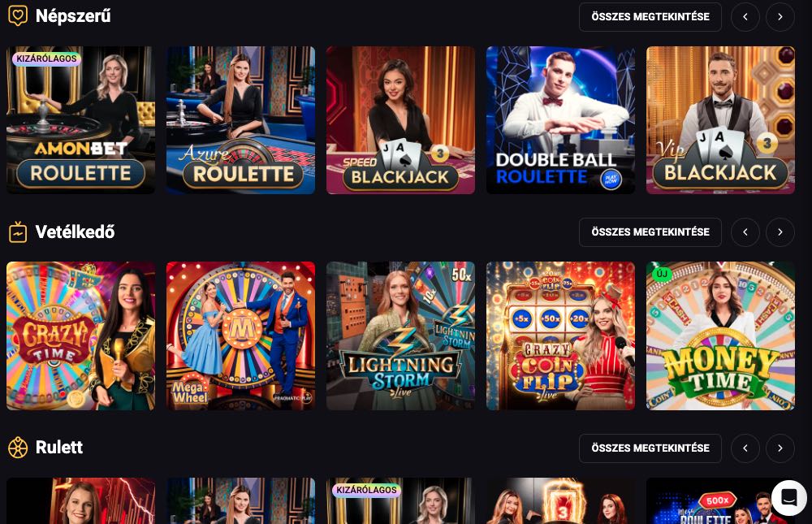This screenshot has height=524, width=812.
Task: Open Lightning Storm Live game
Action: click(x=400, y=336)
